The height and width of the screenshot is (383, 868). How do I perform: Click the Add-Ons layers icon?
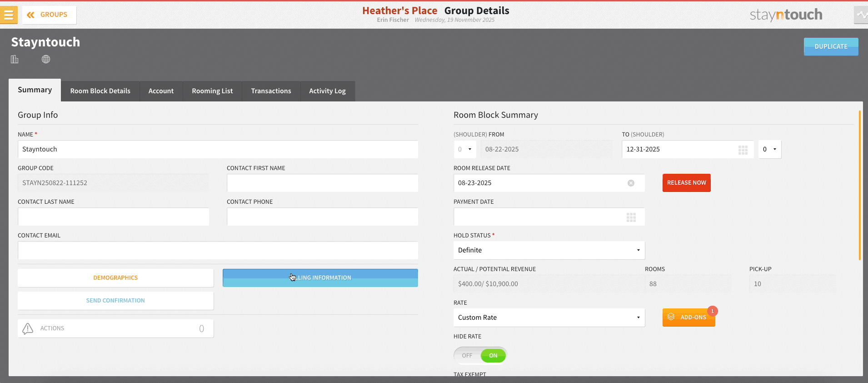coord(671,317)
